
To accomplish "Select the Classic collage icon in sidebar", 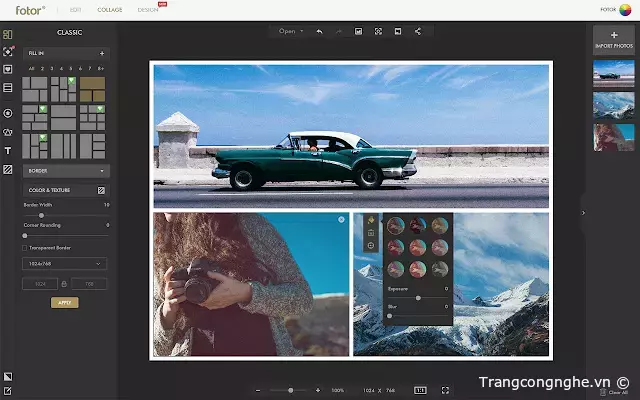I will pyautogui.click(x=8, y=34).
